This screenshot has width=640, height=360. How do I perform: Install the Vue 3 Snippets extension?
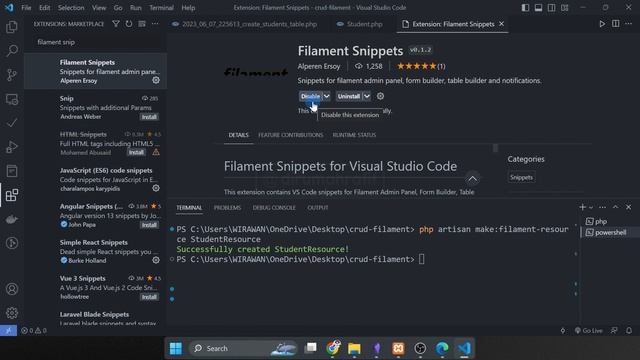(x=149, y=297)
